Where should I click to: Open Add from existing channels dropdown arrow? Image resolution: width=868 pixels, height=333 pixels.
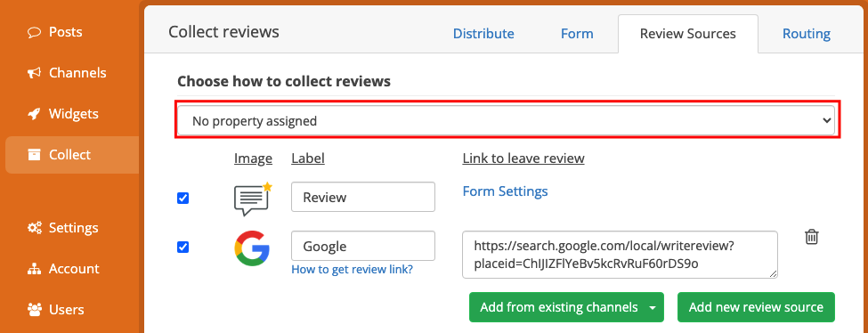pyautogui.click(x=653, y=307)
